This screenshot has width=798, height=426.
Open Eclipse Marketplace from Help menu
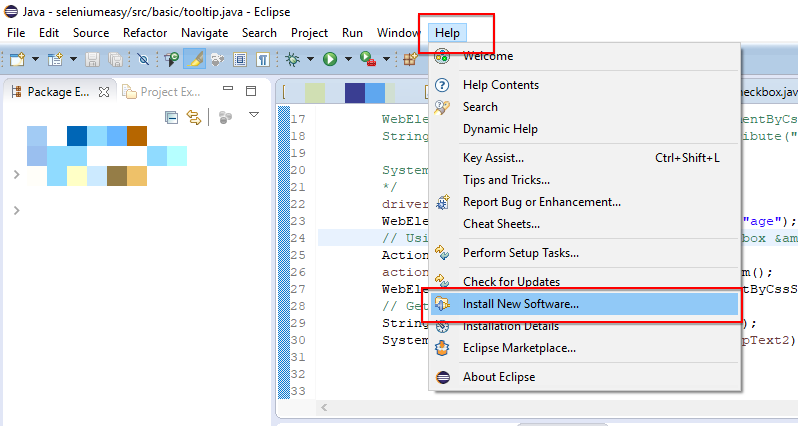tap(519, 348)
